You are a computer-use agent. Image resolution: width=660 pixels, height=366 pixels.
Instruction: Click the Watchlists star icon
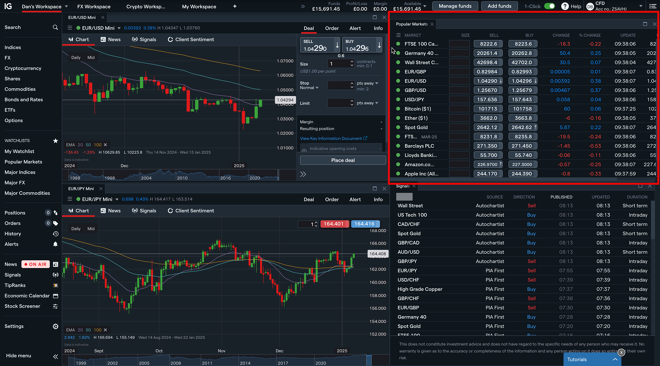(x=55, y=141)
